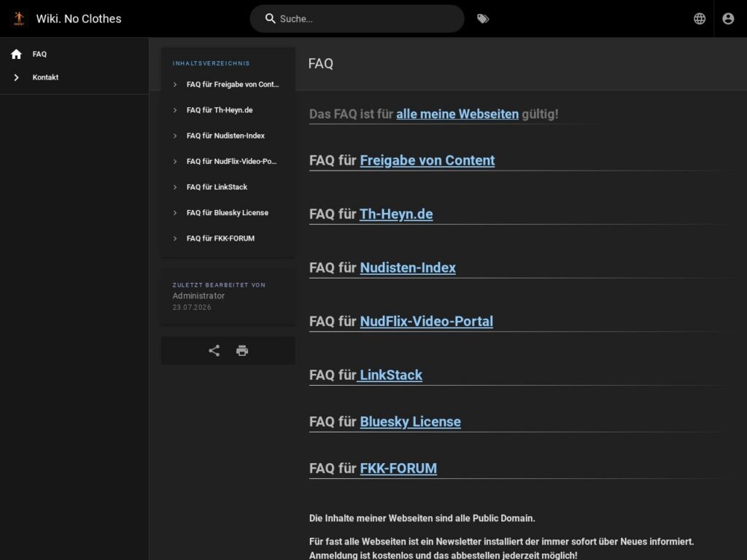This screenshot has width=747, height=560.
Task: Click the share icon
Action: pyautogui.click(x=214, y=351)
